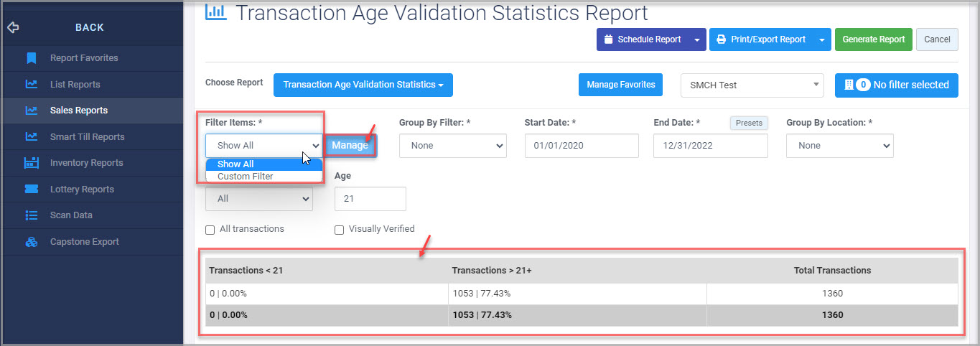The image size is (980, 346).
Task: Click the Report Favorites bookmark icon
Action: click(x=31, y=58)
